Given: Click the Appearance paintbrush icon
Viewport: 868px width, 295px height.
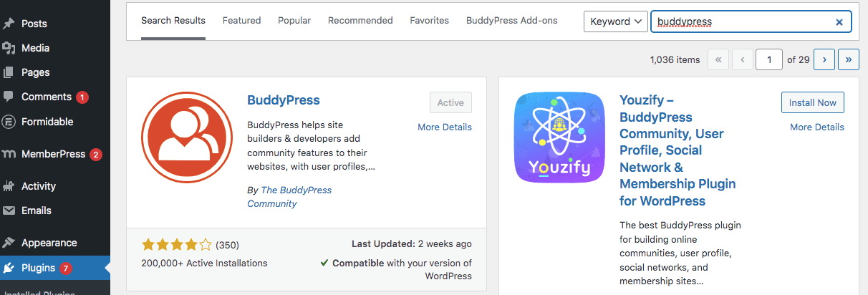Looking at the screenshot, I should click(x=9, y=243).
